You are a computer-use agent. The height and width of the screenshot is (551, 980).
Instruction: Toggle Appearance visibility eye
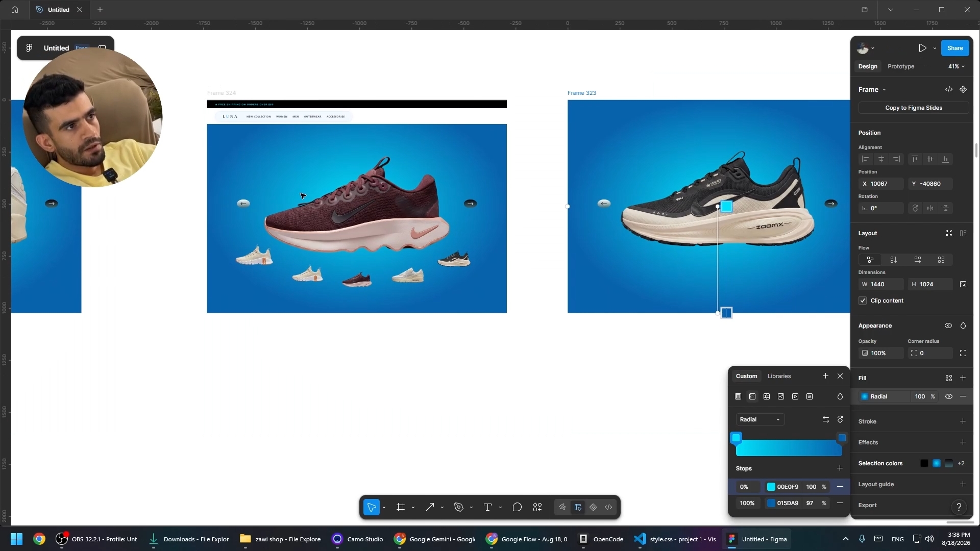[x=948, y=325]
